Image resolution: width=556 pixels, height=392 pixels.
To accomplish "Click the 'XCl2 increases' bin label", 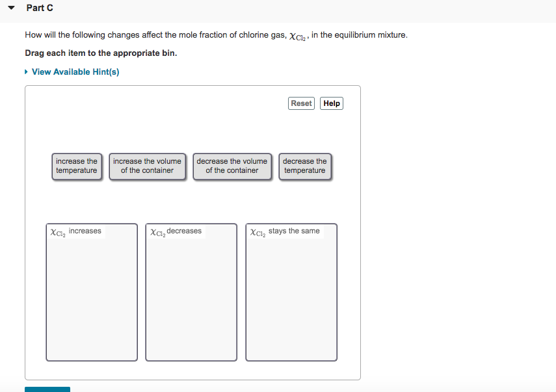I will [x=76, y=231].
